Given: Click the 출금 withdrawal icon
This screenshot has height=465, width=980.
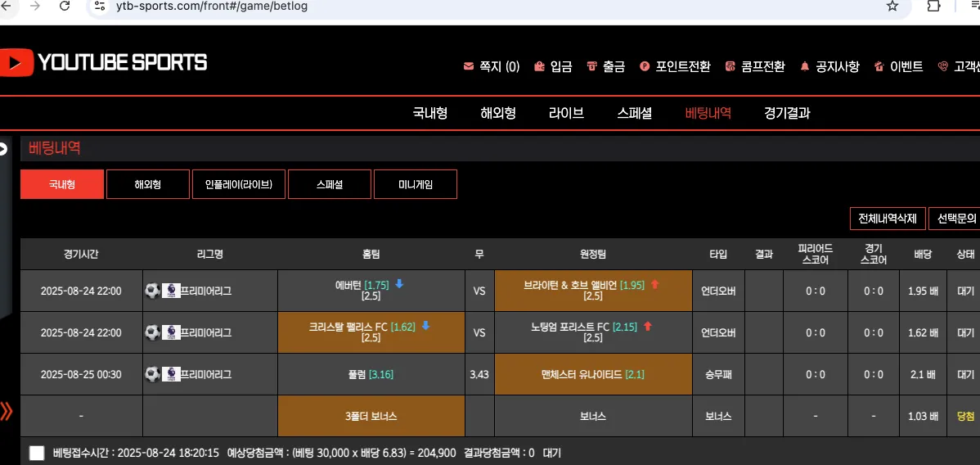Looking at the screenshot, I should pos(592,66).
